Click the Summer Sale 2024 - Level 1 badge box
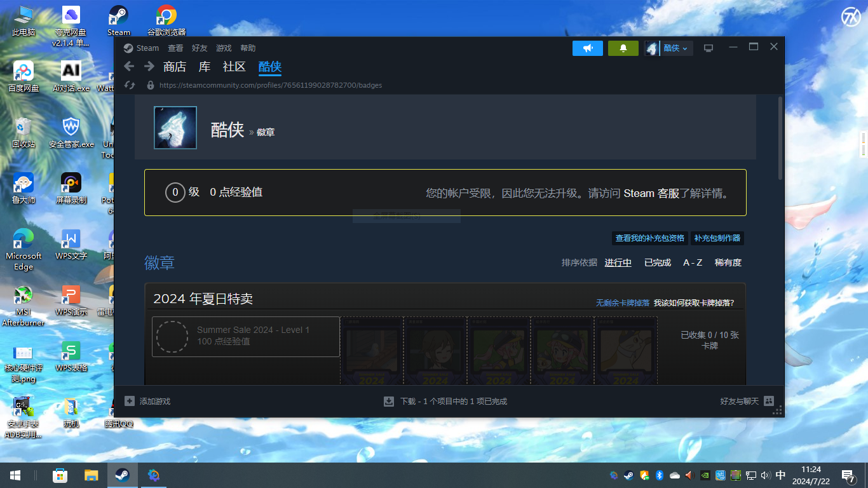This screenshot has width=868, height=488. tap(246, 337)
